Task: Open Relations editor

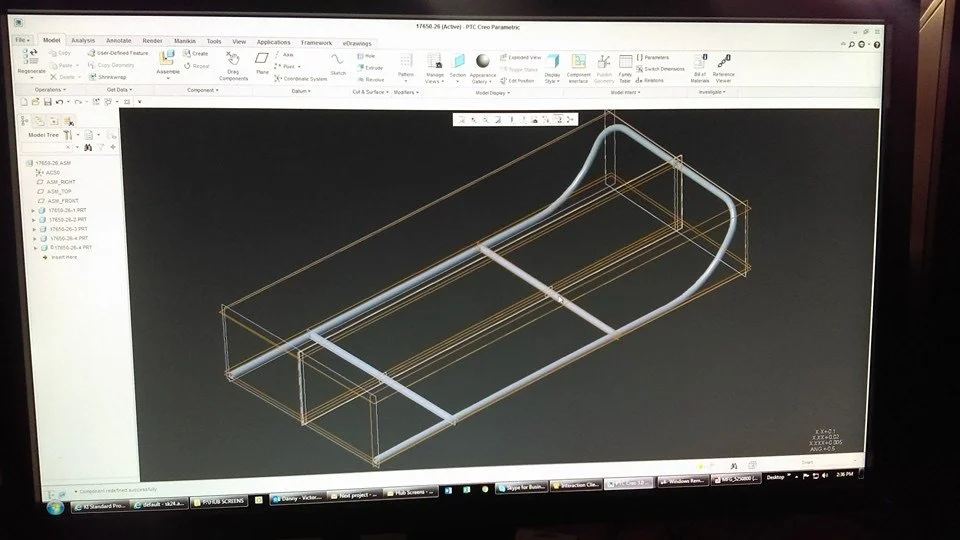Action: tap(650, 80)
